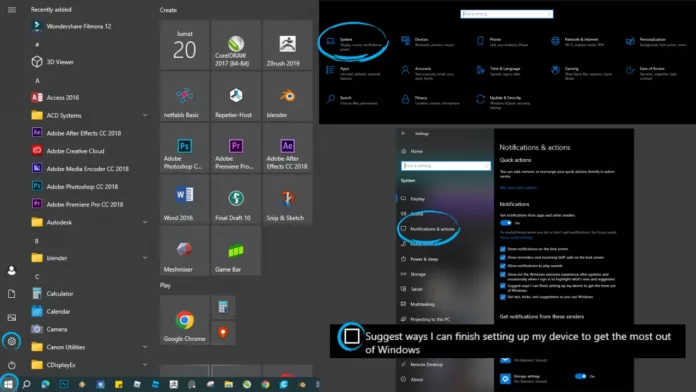The height and width of the screenshot is (392, 696).
Task: Launch CorelDRAW 2017 tile
Action: point(236,44)
